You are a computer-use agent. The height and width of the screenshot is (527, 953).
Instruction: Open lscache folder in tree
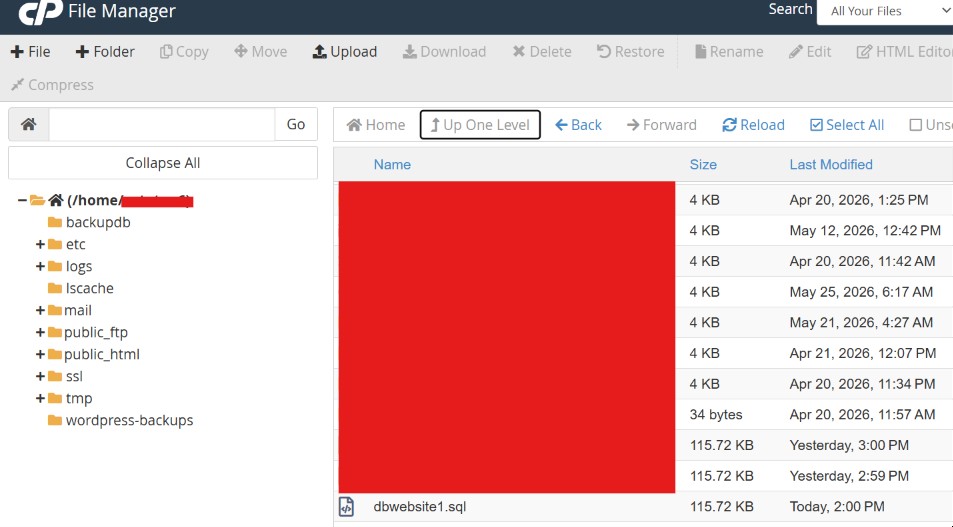tap(89, 288)
